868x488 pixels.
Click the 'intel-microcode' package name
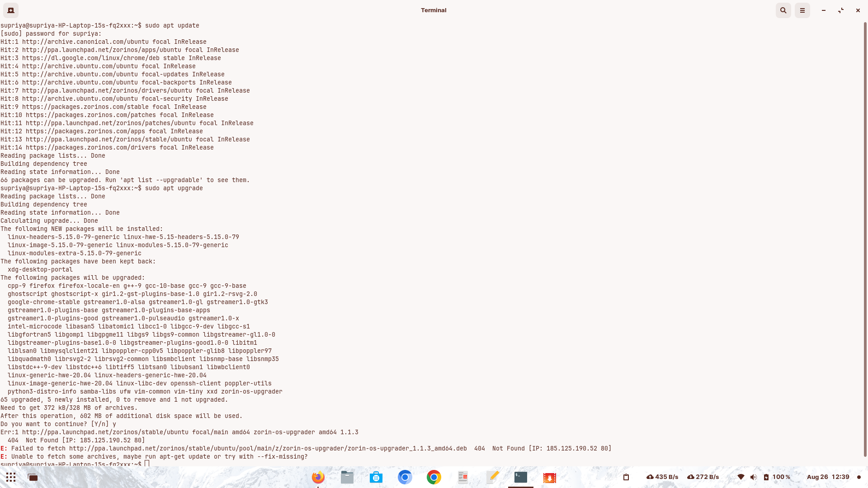click(35, 327)
